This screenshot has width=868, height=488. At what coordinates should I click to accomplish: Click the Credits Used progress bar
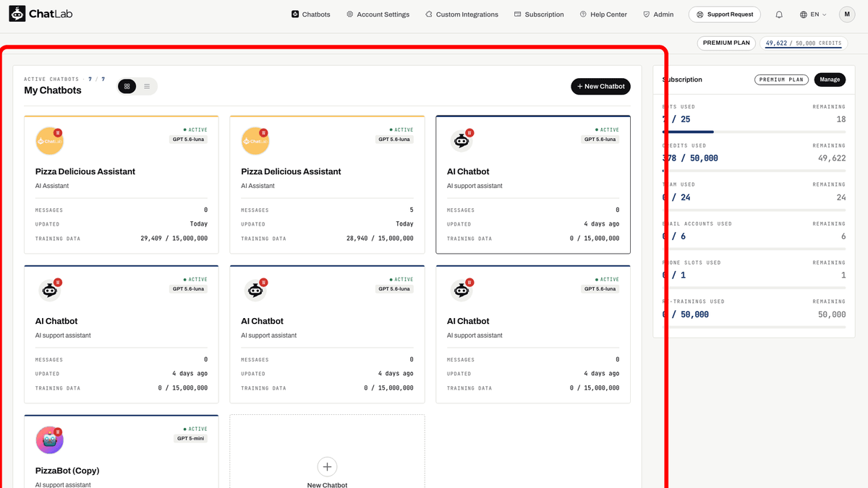click(754, 171)
